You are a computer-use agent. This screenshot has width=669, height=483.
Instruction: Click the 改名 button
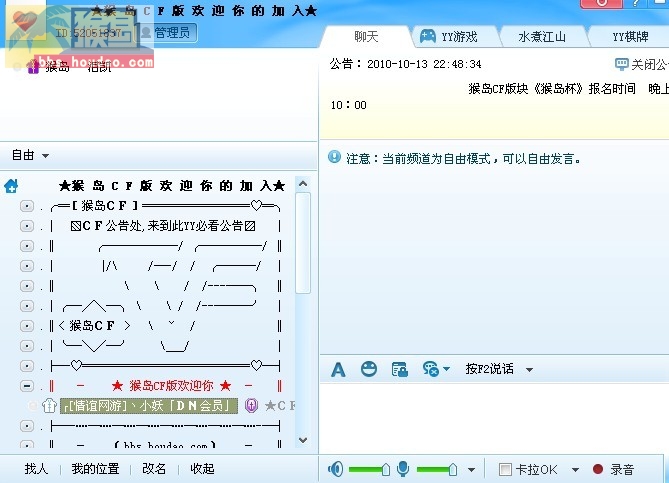click(154, 468)
